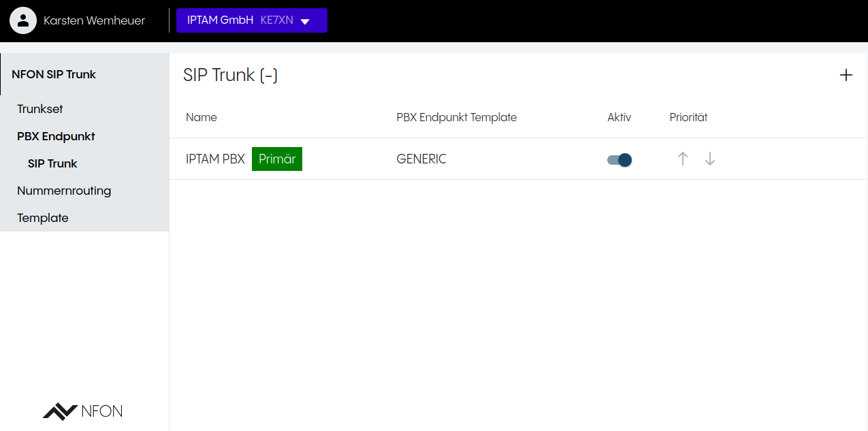The height and width of the screenshot is (431, 868).
Task: Click the green Primär badge
Action: coord(277,159)
